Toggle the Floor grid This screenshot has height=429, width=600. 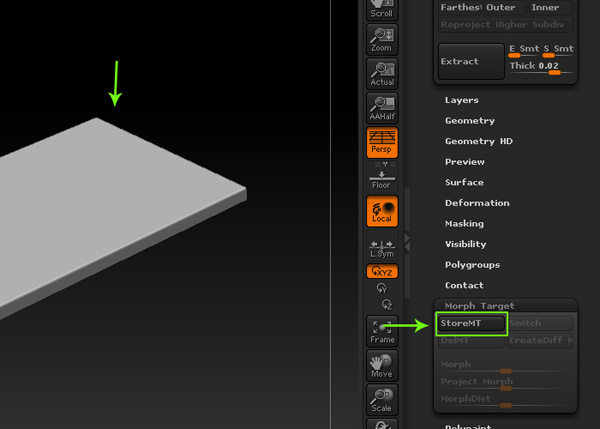tap(381, 178)
